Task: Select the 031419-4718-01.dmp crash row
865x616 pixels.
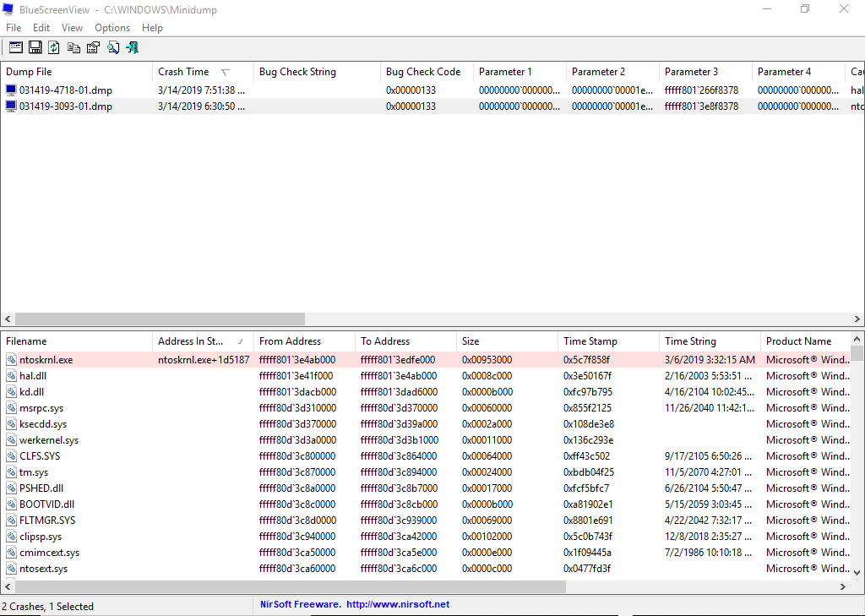Action: 432,90
